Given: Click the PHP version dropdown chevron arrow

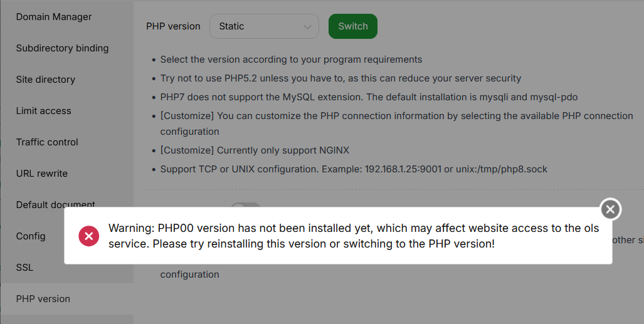Looking at the screenshot, I should (x=307, y=27).
